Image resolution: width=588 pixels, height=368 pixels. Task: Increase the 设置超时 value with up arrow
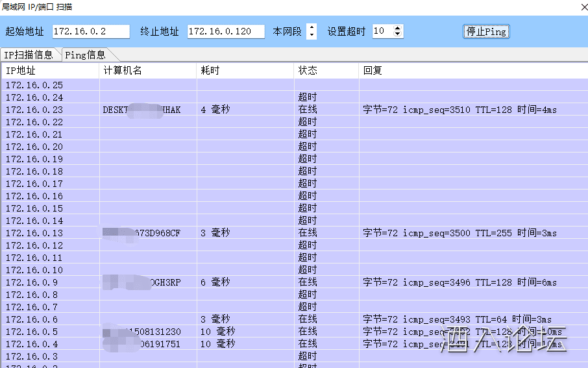point(398,28)
